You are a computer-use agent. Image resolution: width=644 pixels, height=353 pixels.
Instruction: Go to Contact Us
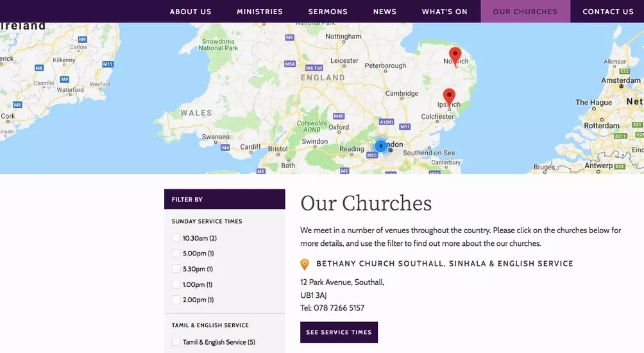(x=608, y=12)
